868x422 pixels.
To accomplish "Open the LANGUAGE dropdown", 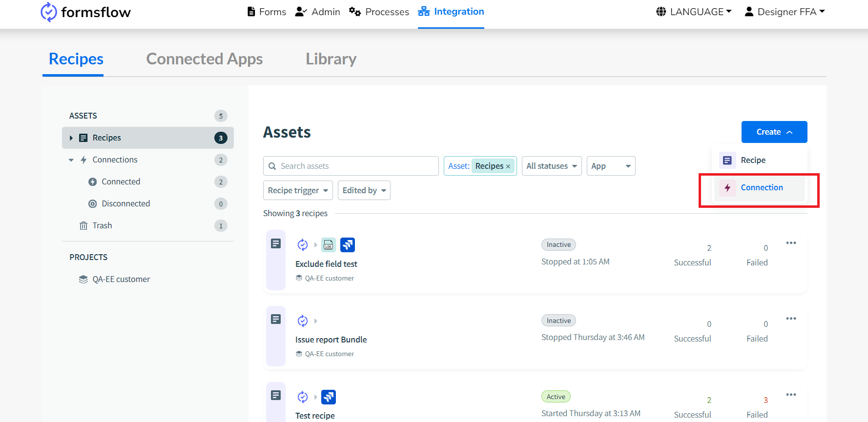I will (x=694, y=12).
